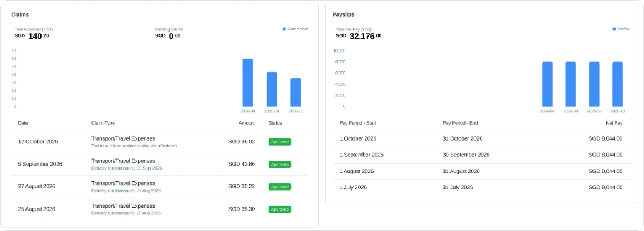This screenshot has height=231, width=644.
Task: Open the 27 August 2026 claim row
Action: (x=160, y=187)
